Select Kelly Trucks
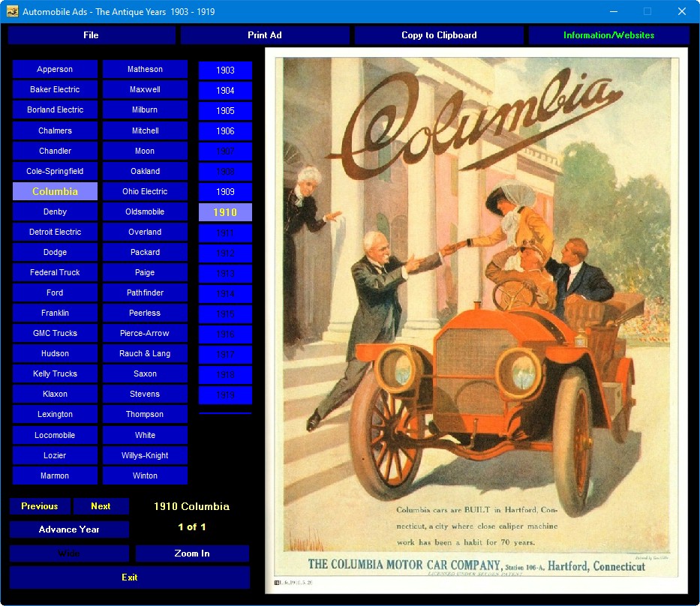 pos(55,373)
